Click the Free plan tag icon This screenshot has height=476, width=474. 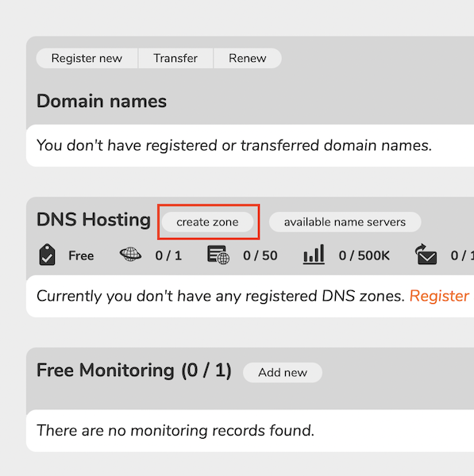pyautogui.click(x=47, y=255)
